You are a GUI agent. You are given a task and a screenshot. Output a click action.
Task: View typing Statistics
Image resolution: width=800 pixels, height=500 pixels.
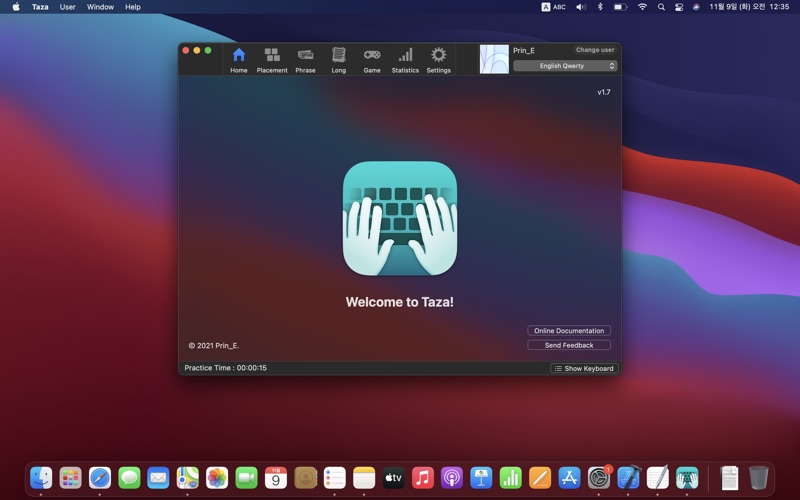(x=405, y=60)
